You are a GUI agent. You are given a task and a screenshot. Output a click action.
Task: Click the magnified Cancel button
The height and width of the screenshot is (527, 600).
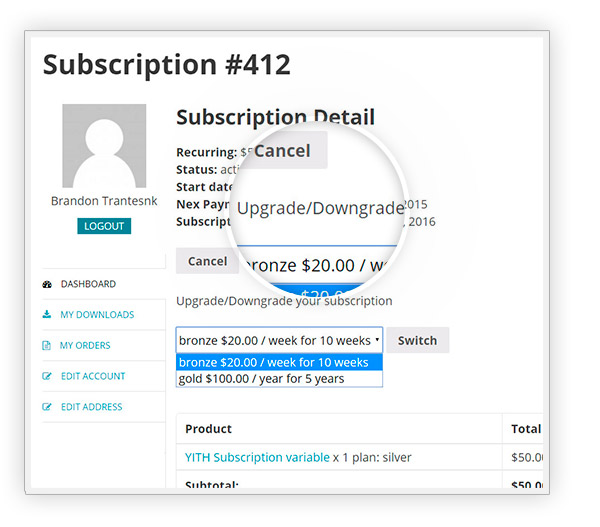[283, 151]
